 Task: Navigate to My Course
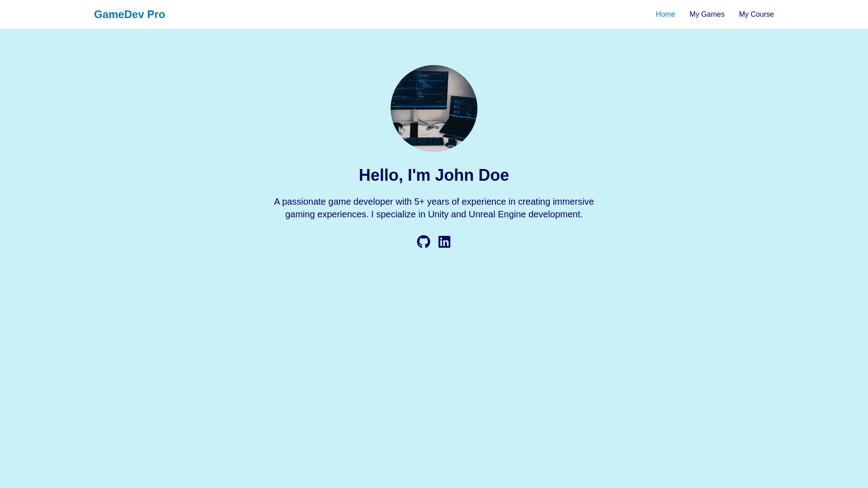756,14
